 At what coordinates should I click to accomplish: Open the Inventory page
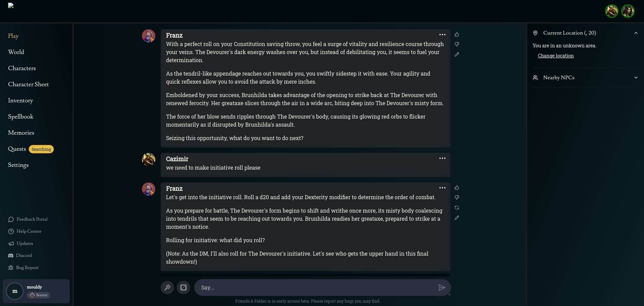pyautogui.click(x=20, y=100)
